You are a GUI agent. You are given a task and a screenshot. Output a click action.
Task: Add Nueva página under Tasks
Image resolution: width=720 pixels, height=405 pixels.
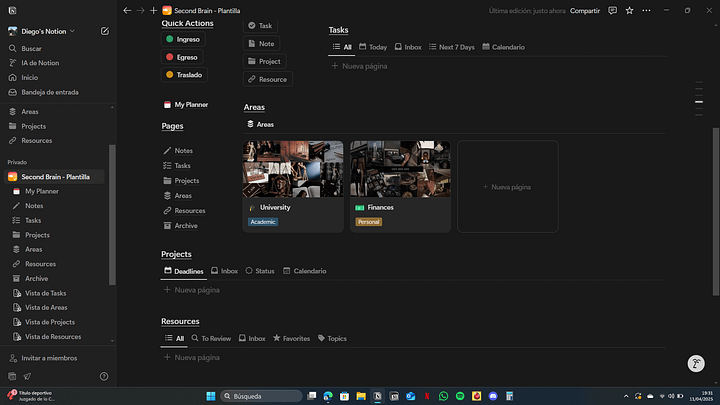pyautogui.click(x=360, y=66)
